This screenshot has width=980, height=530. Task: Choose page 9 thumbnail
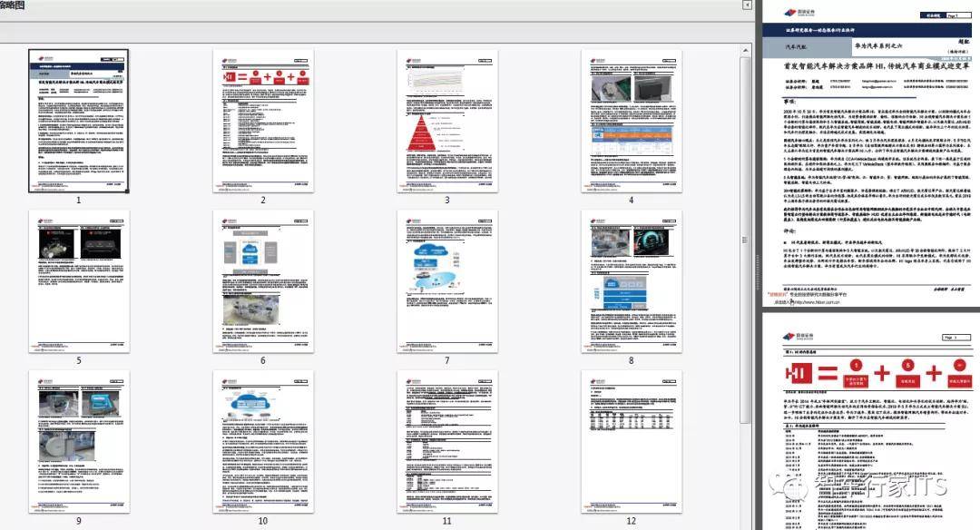point(79,442)
